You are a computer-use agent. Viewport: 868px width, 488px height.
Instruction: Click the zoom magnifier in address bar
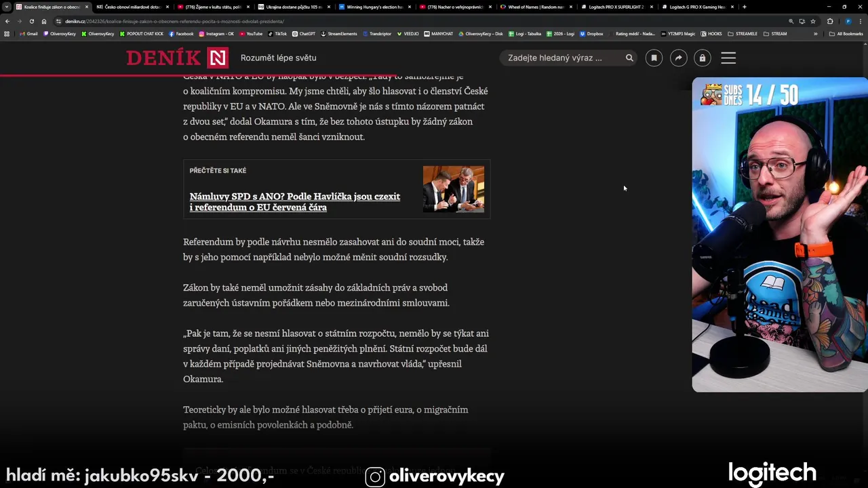point(791,21)
